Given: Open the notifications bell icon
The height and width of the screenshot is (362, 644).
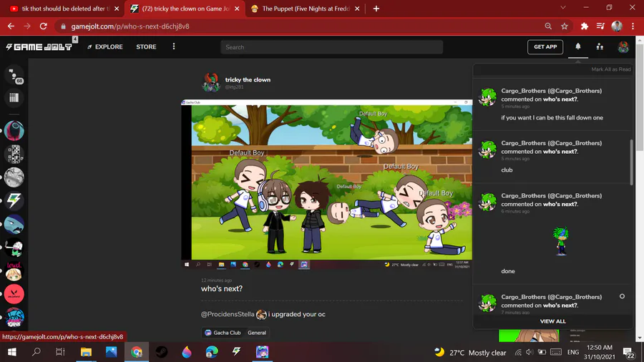Looking at the screenshot, I should (578, 47).
